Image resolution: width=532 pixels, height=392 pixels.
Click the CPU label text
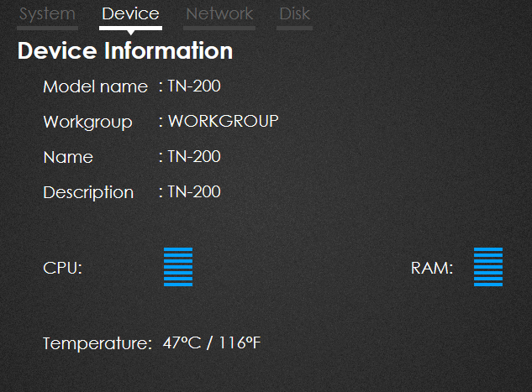62,269
